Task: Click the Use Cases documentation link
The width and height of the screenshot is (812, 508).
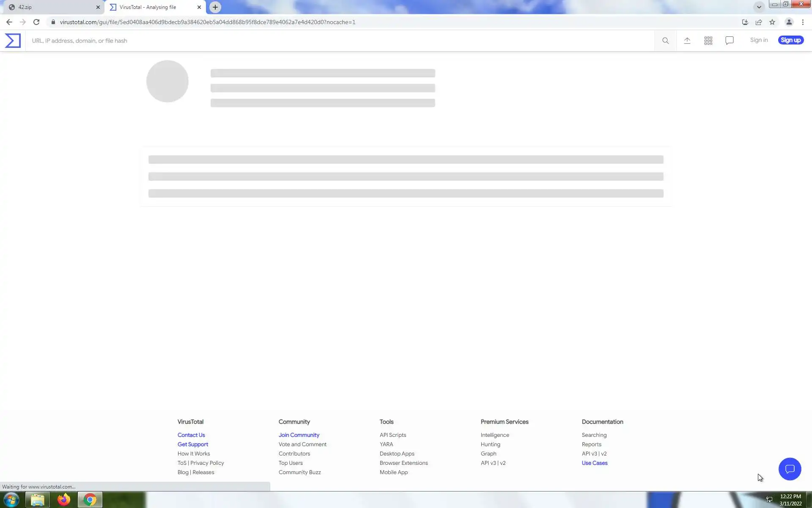Action: coord(594,463)
